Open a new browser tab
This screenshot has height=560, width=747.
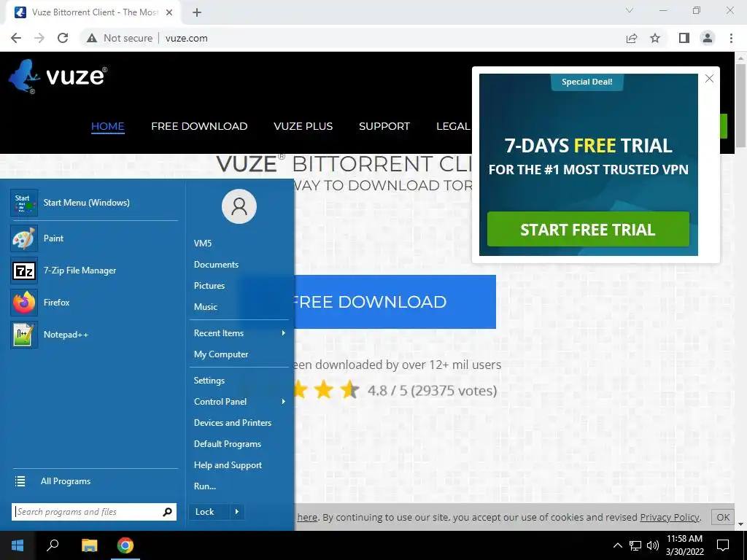point(197,12)
